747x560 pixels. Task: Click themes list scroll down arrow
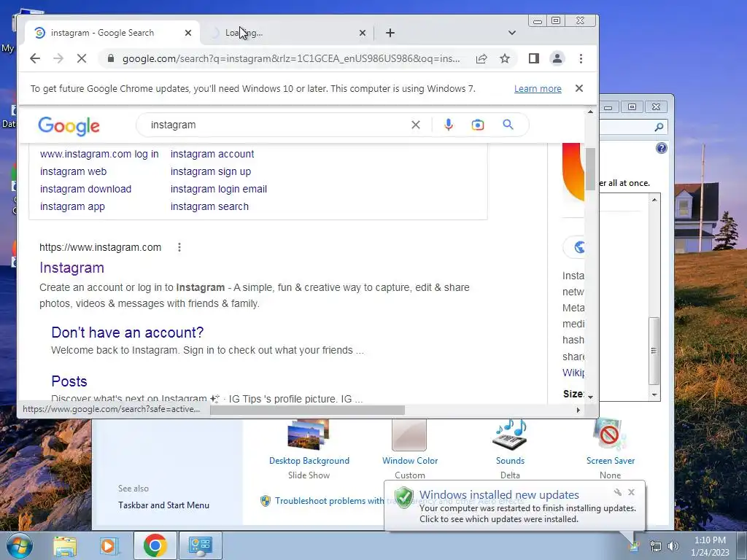tap(654, 394)
